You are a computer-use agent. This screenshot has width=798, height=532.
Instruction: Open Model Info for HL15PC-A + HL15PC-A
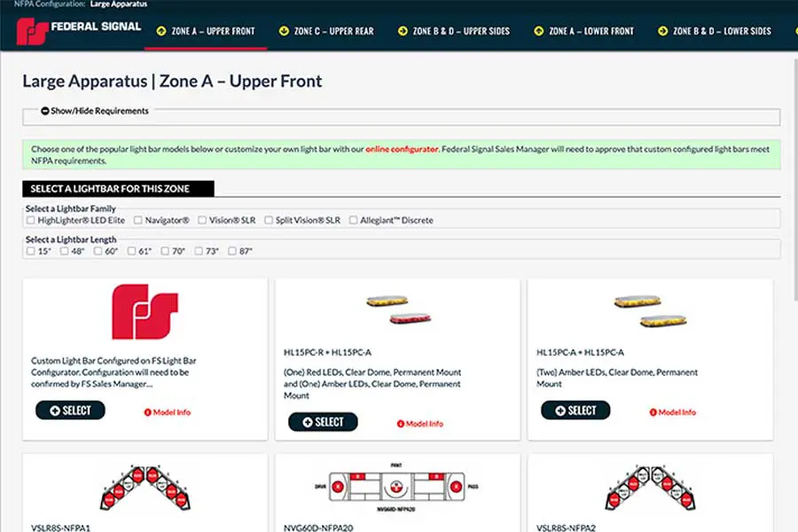[673, 412]
